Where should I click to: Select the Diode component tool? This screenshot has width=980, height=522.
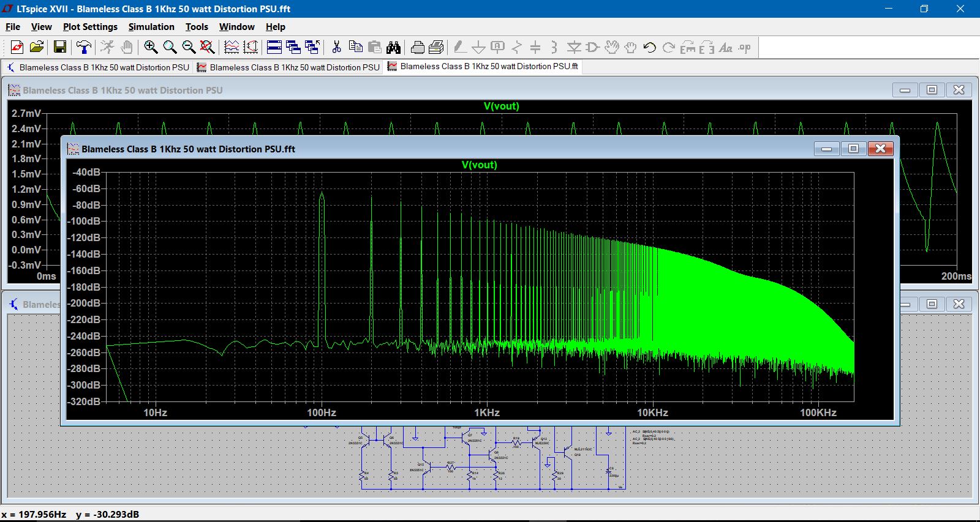click(x=574, y=47)
